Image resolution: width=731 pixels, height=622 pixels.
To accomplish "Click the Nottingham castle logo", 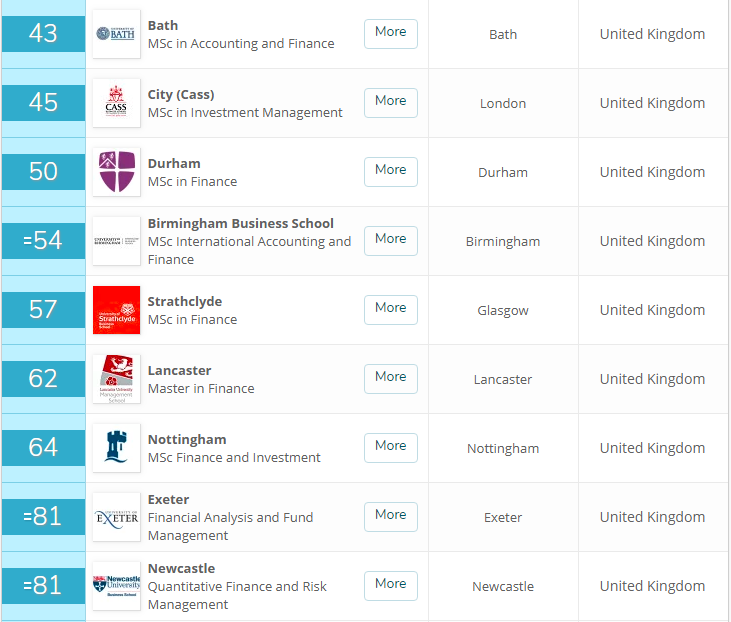I will point(116,448).
